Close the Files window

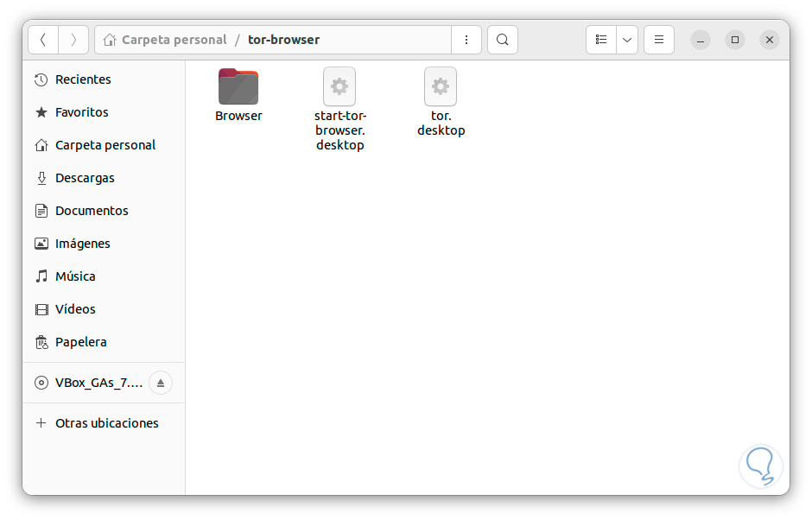point(770,40)
